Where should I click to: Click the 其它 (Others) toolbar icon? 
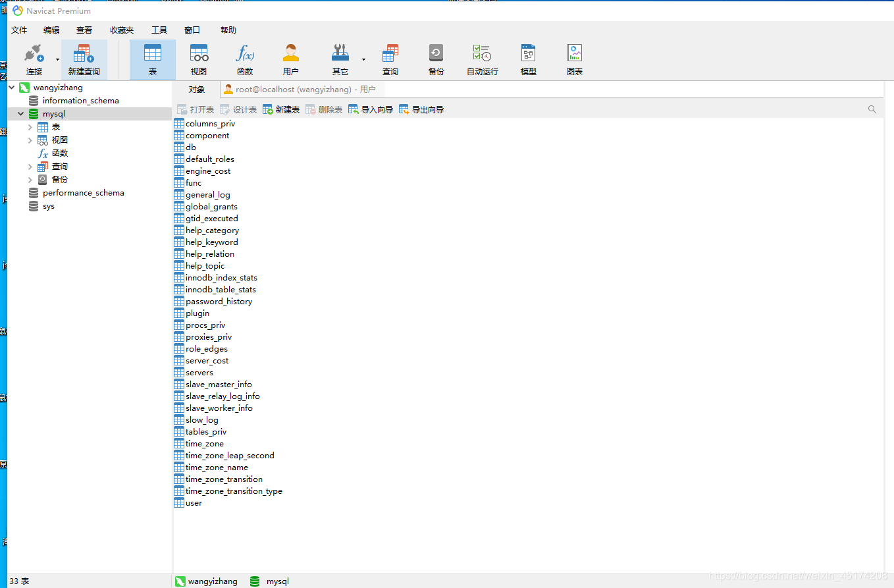point(340,59)
